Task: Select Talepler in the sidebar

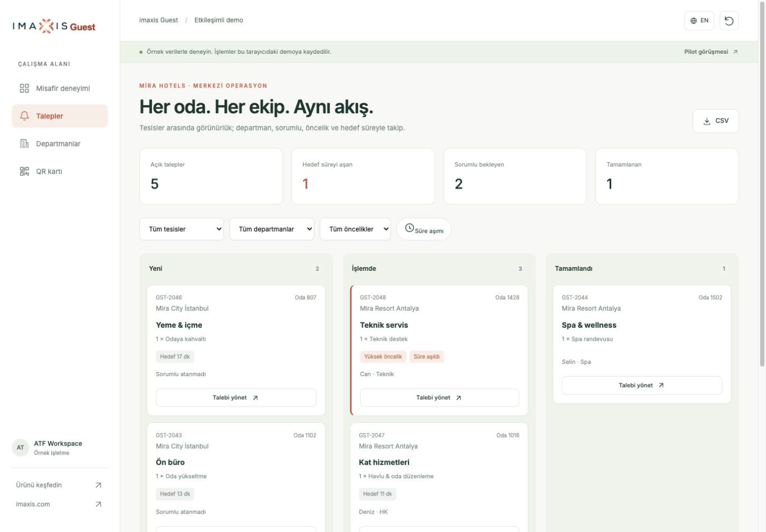Action: pos(60,116)
